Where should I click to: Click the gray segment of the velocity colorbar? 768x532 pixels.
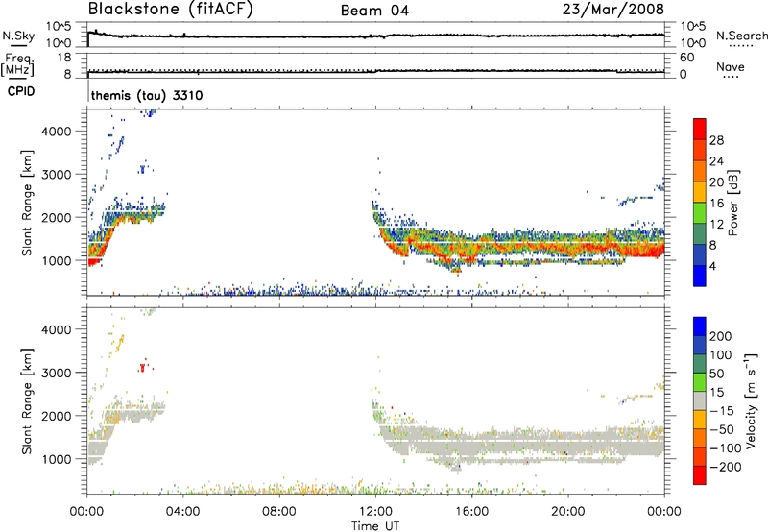700,401
